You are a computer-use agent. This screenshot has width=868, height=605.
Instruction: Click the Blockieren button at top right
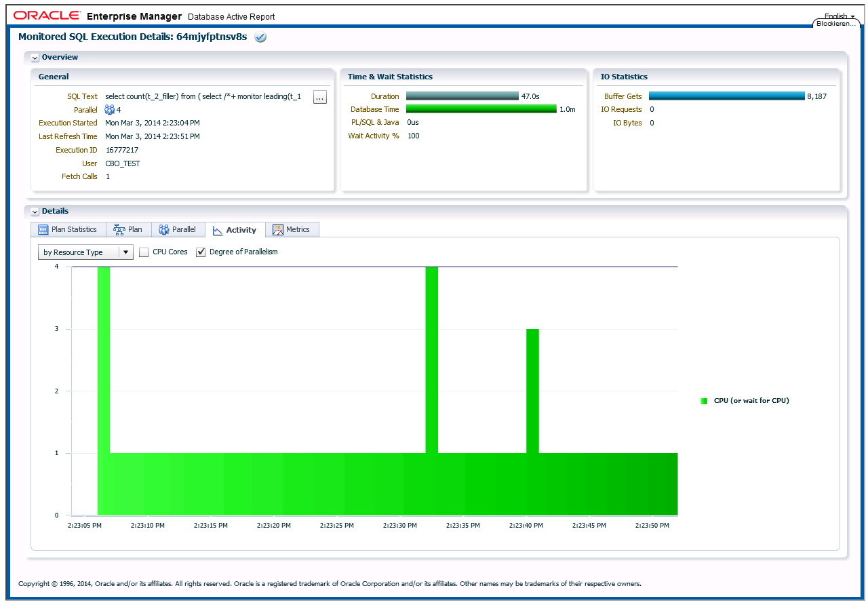point(837,24)
